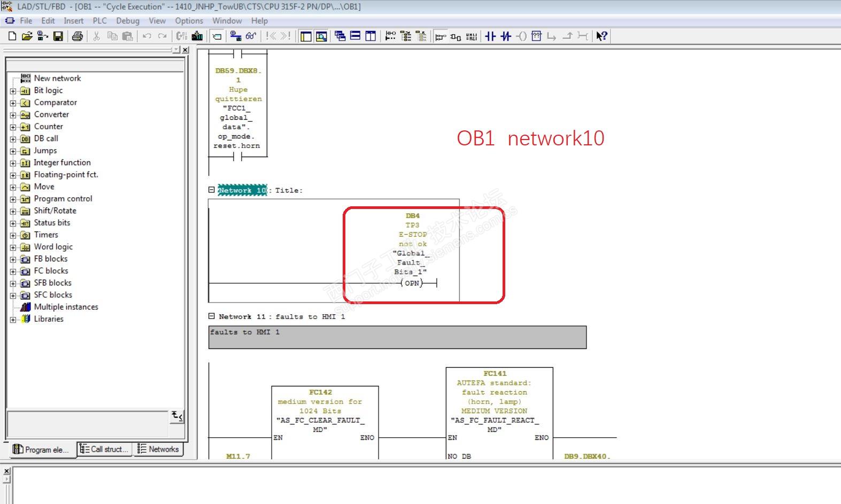841x504 pixels.
Task: Collapse Network 10 with its minus box
Action: (212, 190)
